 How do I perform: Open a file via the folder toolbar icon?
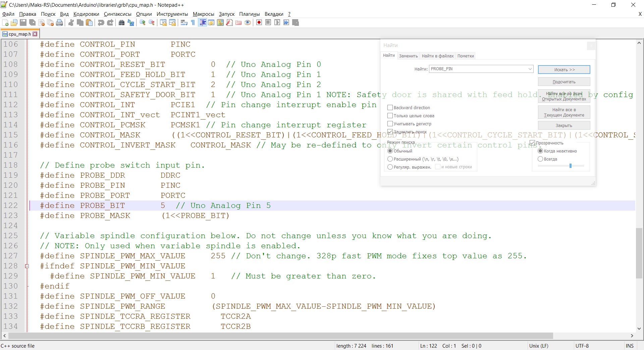[x=14, y=23]
